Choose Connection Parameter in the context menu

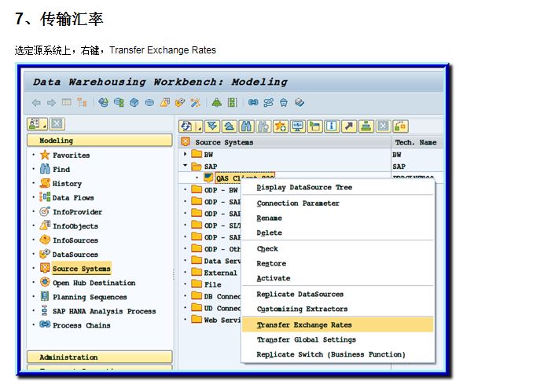[x=298, y=203]
